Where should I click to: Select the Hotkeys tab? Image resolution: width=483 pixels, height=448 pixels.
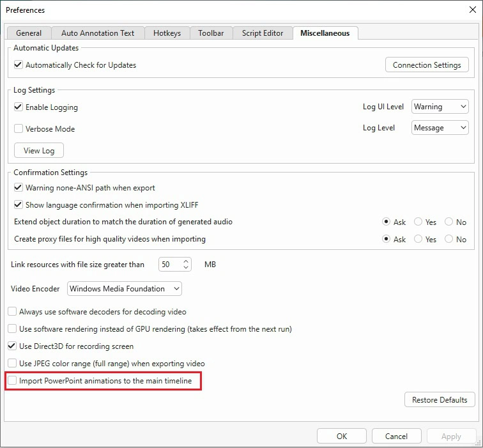tap(167, 33)
